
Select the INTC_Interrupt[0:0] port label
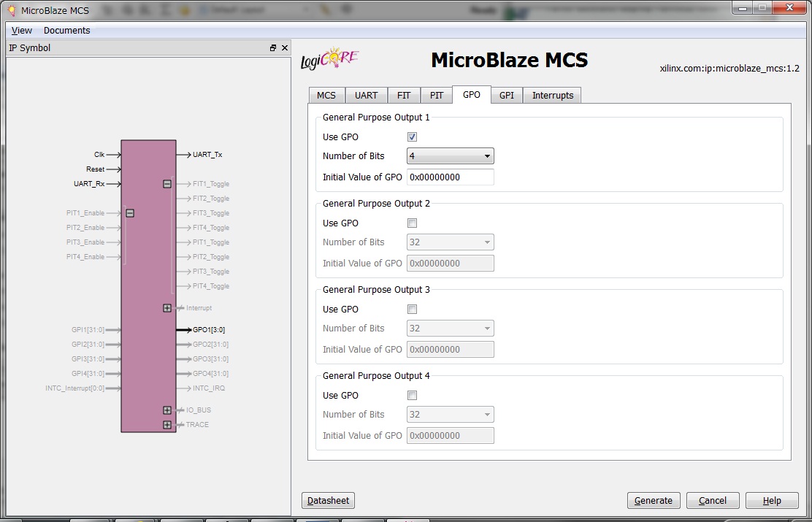75,388
